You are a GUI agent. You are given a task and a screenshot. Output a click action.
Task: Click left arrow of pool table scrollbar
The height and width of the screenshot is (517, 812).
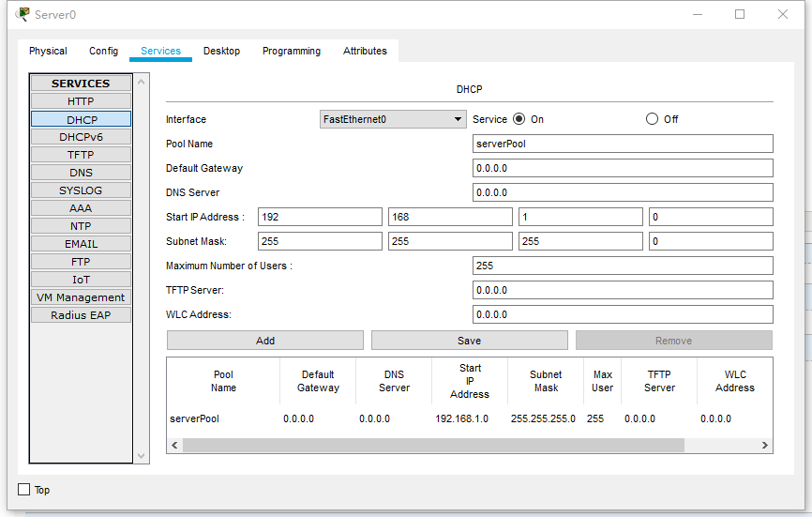[174, 445]
